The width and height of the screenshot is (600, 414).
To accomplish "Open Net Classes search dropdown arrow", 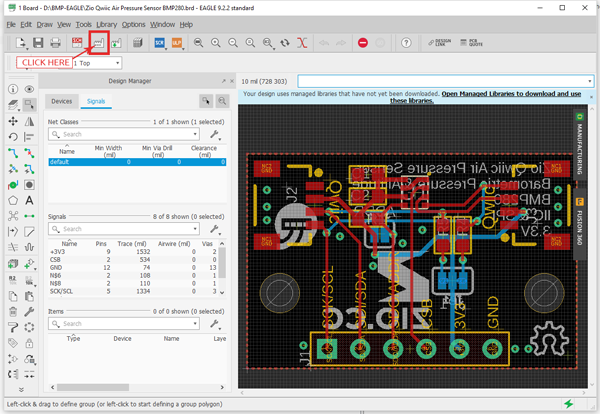I will point(195,134).
